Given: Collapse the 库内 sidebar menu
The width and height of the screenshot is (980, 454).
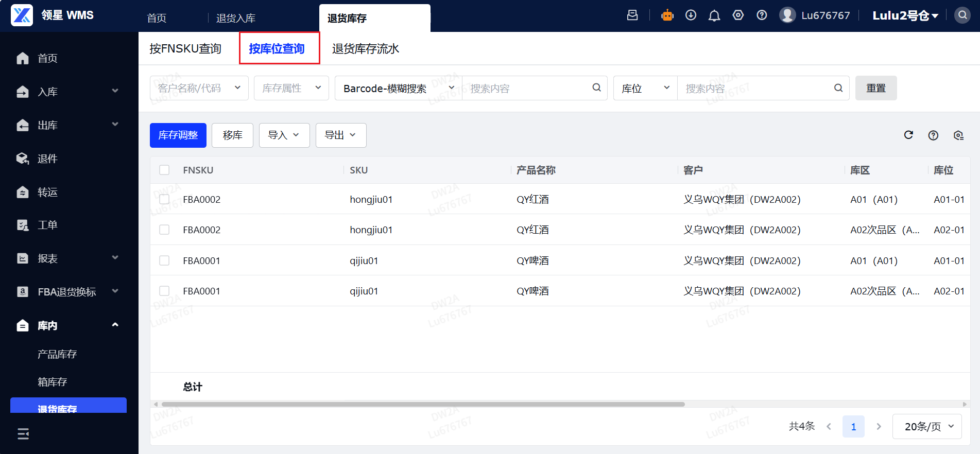Looking at the screenshot, I should (x=115, y=325).
